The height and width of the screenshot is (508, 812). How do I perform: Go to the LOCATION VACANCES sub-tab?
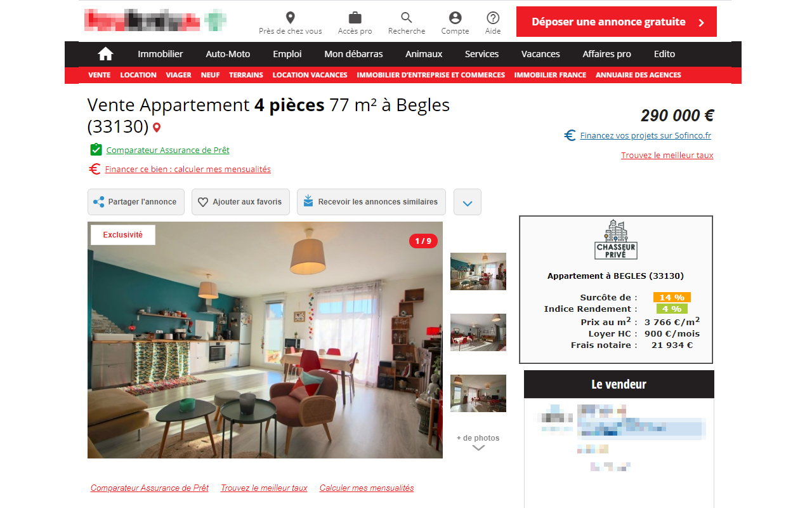pyautogui.click(x=310, y=75)
